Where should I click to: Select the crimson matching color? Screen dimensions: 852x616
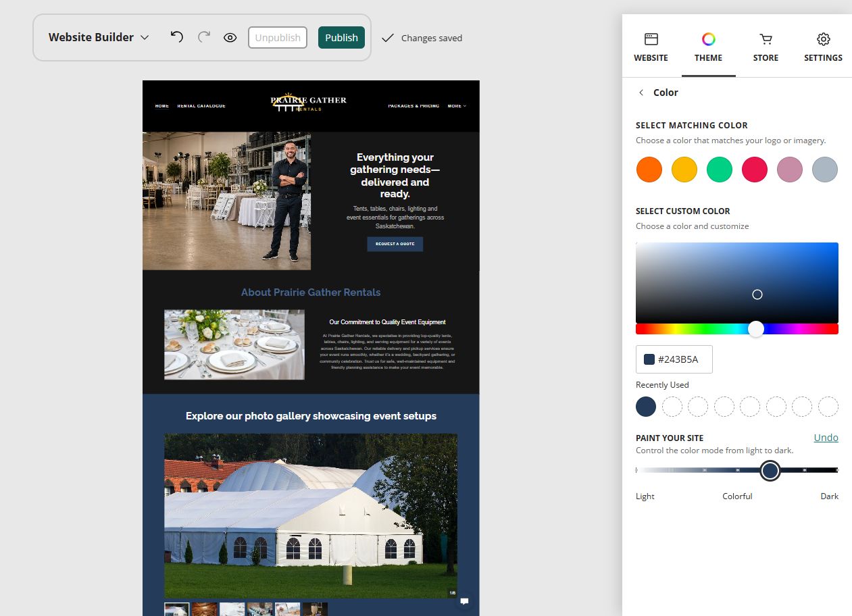(x=755, y=170)
